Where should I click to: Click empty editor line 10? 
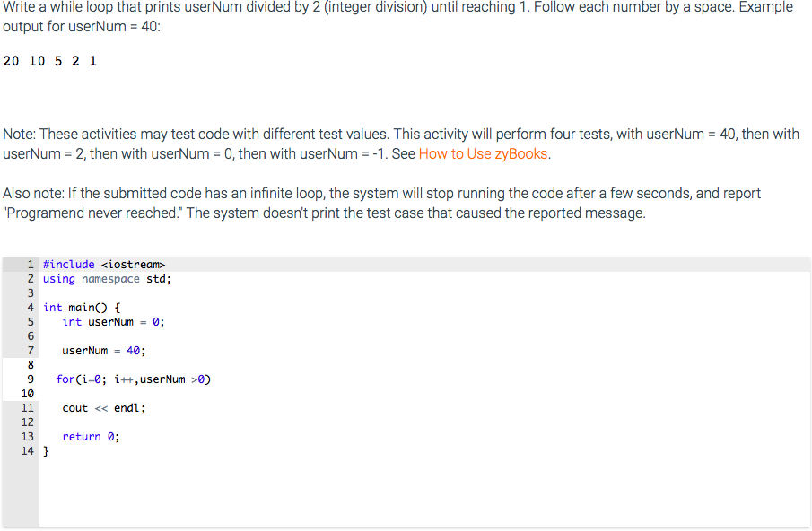[x=424, y=394]
